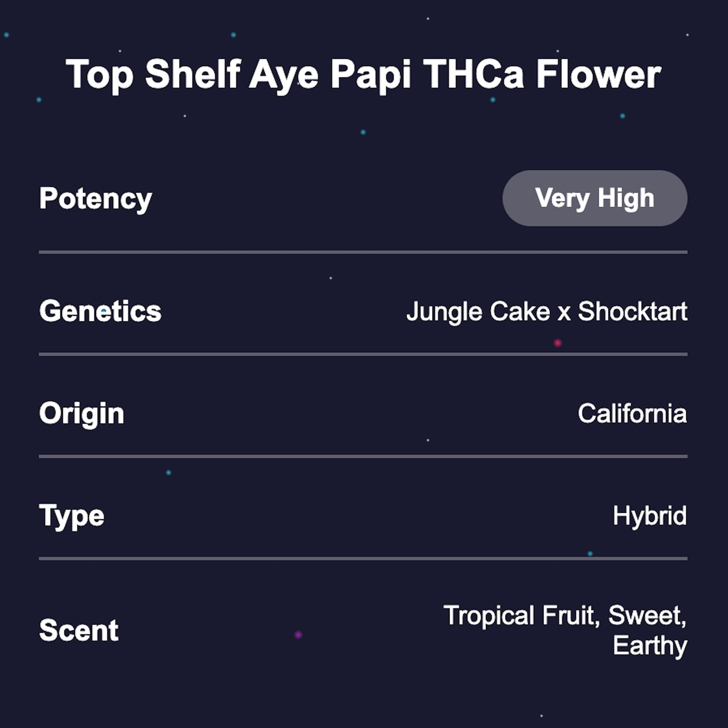Click the Jungle Cake genetics text
Screen dimensions: 728x728
pyautogui.click(x=478, y=312)
